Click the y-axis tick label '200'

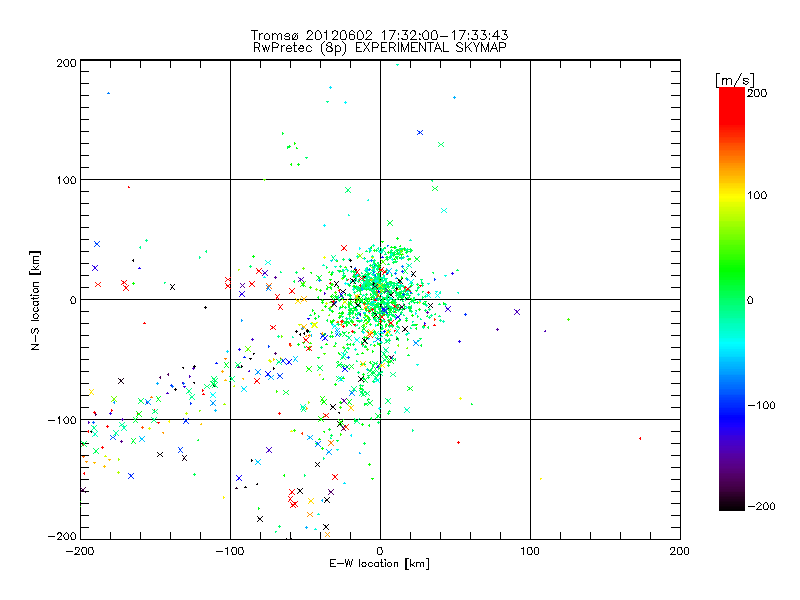pyautogui.click(x=66, y=63)
